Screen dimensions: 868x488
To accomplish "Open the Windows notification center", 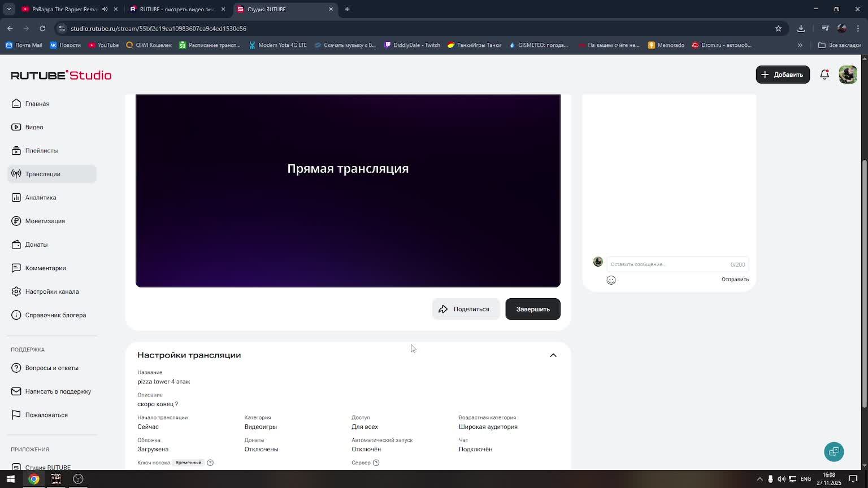I will point(853,479).
